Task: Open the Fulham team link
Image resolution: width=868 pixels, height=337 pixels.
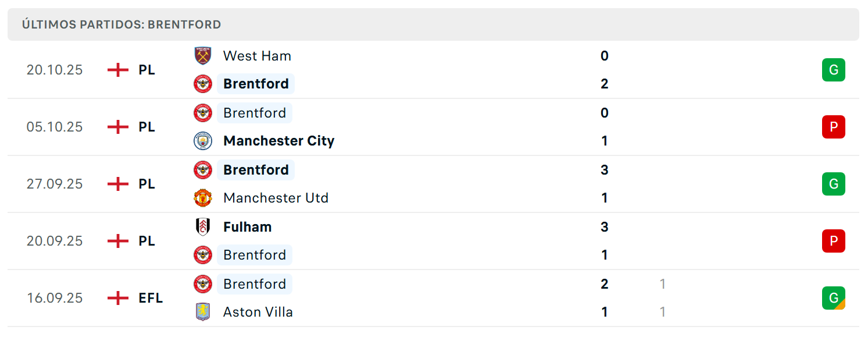Action: [x=247, y=227]
